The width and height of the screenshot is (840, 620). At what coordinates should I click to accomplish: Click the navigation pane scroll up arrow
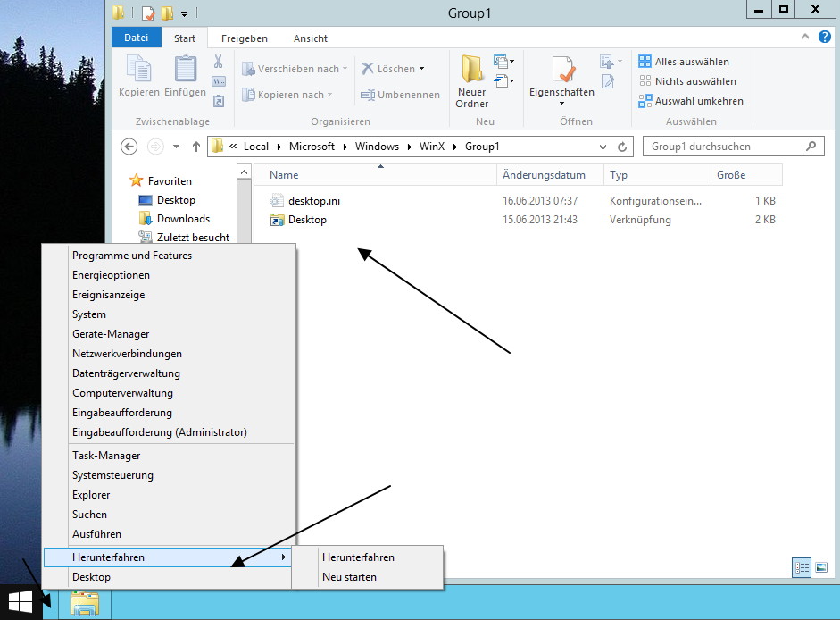point(244,172)
